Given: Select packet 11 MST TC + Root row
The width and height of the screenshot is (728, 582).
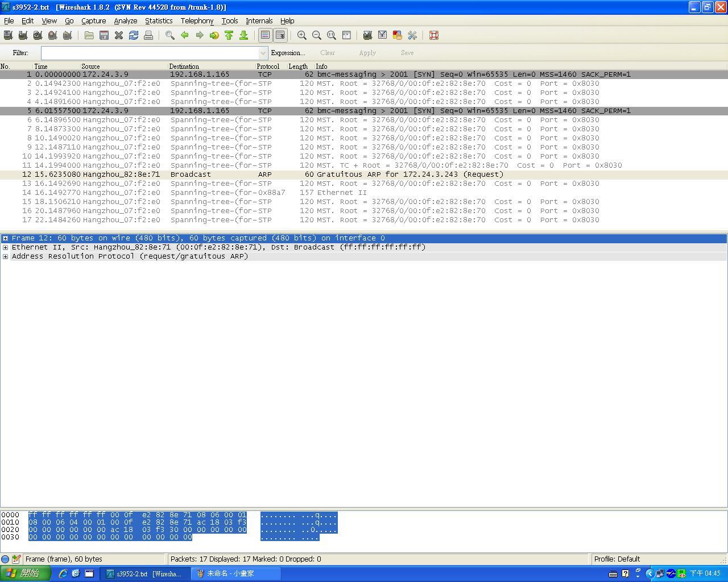Looking at the screenshot, I should tap(364, 165).
